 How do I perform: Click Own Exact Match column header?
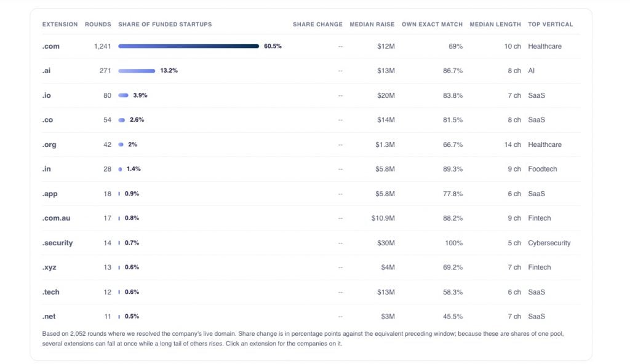(x=432, y=24)
